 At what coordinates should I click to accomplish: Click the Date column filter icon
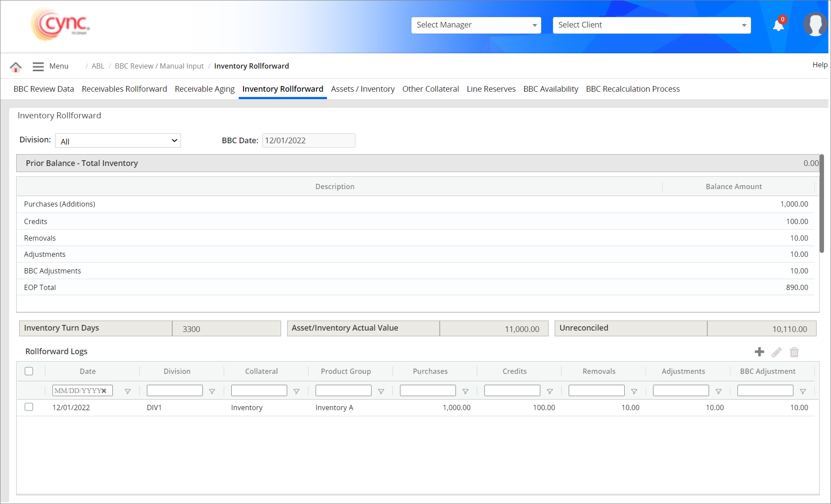[128, 391]
